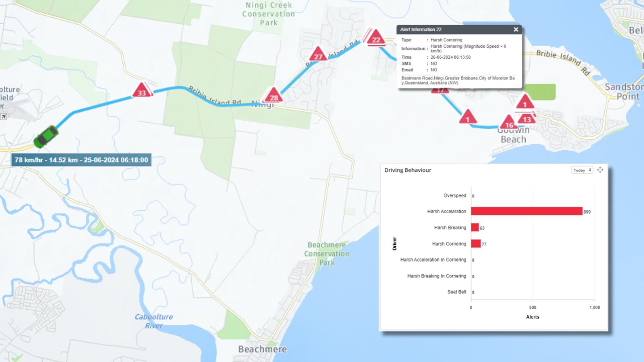The width and height of the screenshot is (644, 362).
Task: Click the airport icon at left map edge
Action: [4, 117]
